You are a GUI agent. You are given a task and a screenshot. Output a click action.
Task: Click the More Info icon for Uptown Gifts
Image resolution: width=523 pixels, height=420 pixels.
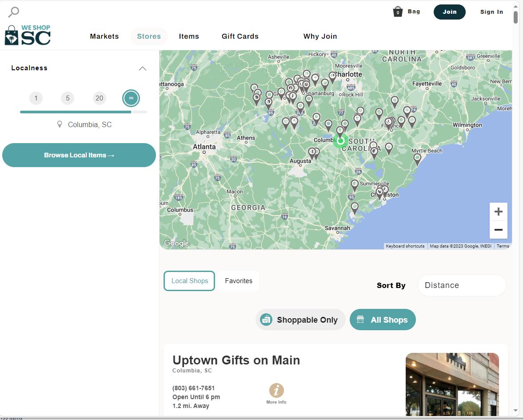tap(276, 390)
